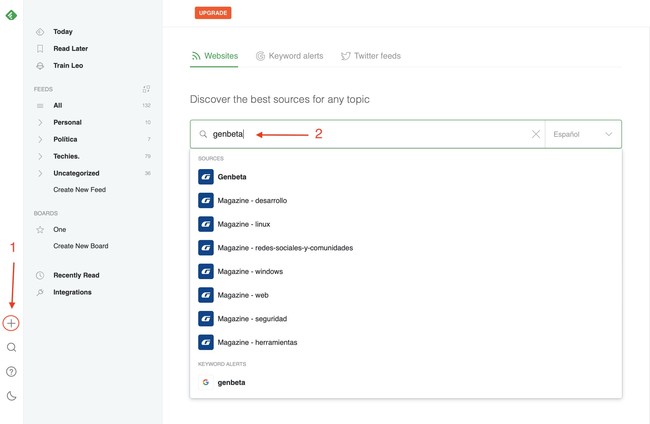Open the Política feed label
This screenshot has width=650, height=424.
coord(65,140)
